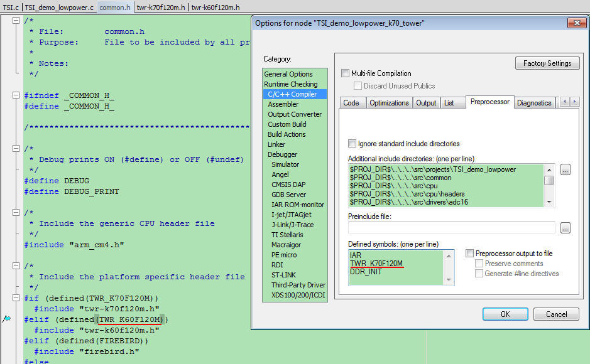The image size is (590, 364).
Task: Confirm options with OK button
Action: click(505, 314)
